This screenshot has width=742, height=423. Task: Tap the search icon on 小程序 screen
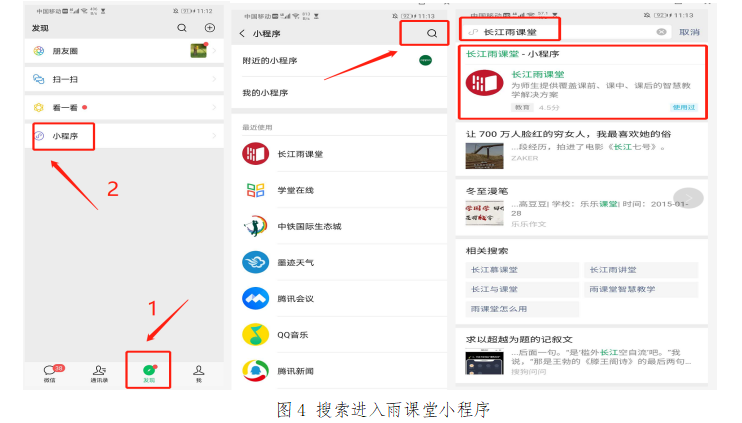pos(432,34)
